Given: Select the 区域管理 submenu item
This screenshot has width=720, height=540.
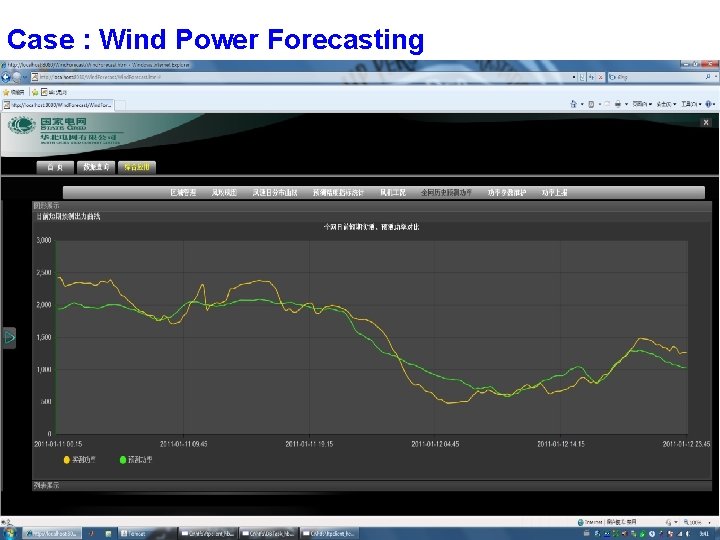Looking at the screenshot, I should 183,192.
